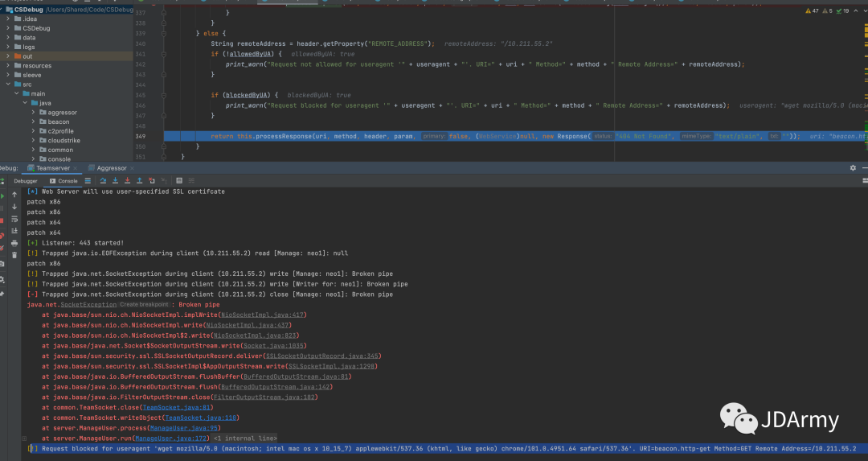The image size is (868, 461).
Task: Click the console Up the Stack Trace arrow
Action: click(x=14, y=195)
